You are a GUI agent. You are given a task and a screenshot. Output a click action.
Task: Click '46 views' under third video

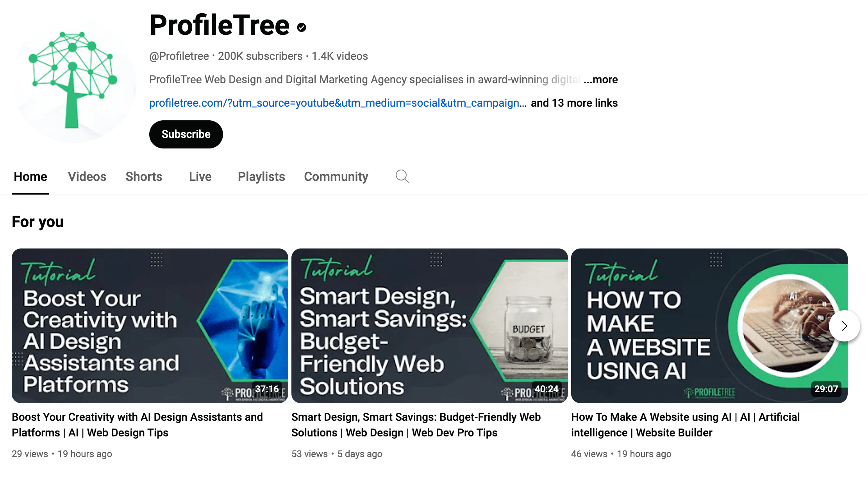click(589, 454)
